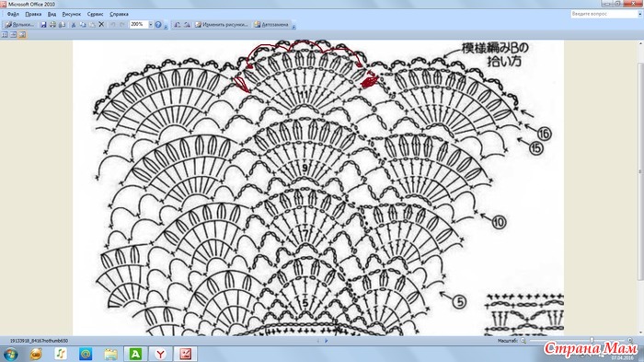Switch to single picture view mode
The height and width of the screenshot is (362, 644).
point(22,35)
